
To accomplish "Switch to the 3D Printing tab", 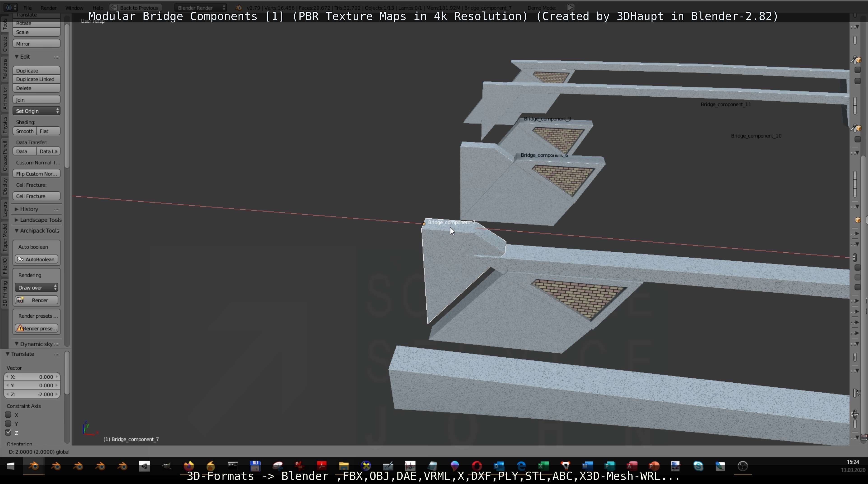I will (x=5, y=293).
